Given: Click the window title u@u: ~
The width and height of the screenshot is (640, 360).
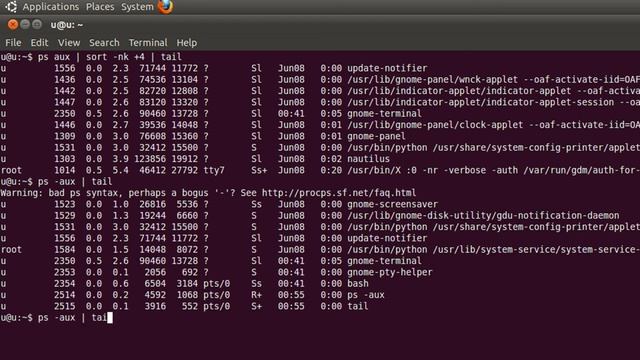Looking at the screenshot, I should pos(67,25).
